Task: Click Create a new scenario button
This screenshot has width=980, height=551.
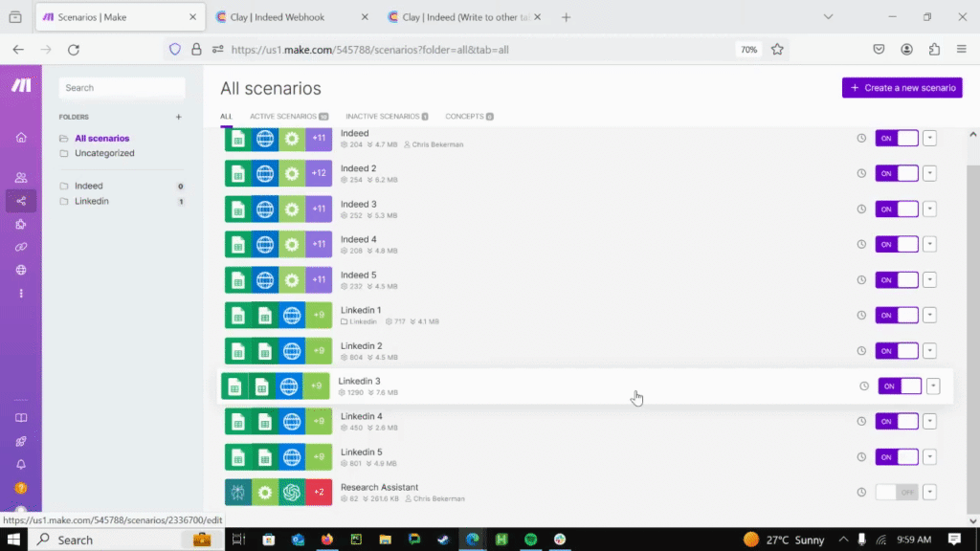Action: click(x=902, y=88)
